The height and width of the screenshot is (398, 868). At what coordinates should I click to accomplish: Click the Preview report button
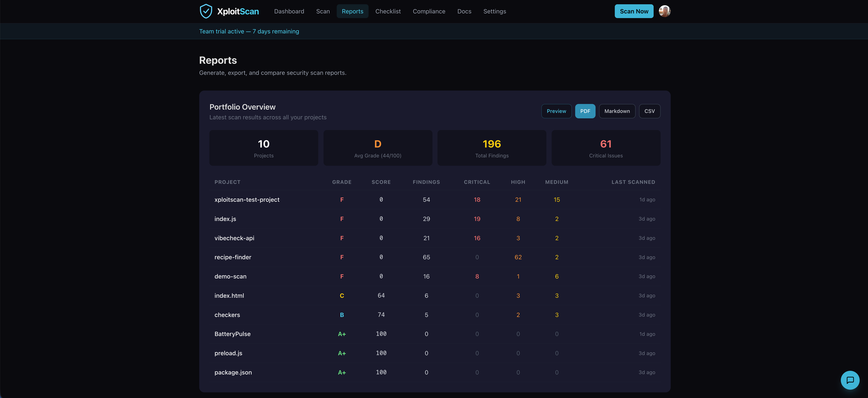pos(556,111)
